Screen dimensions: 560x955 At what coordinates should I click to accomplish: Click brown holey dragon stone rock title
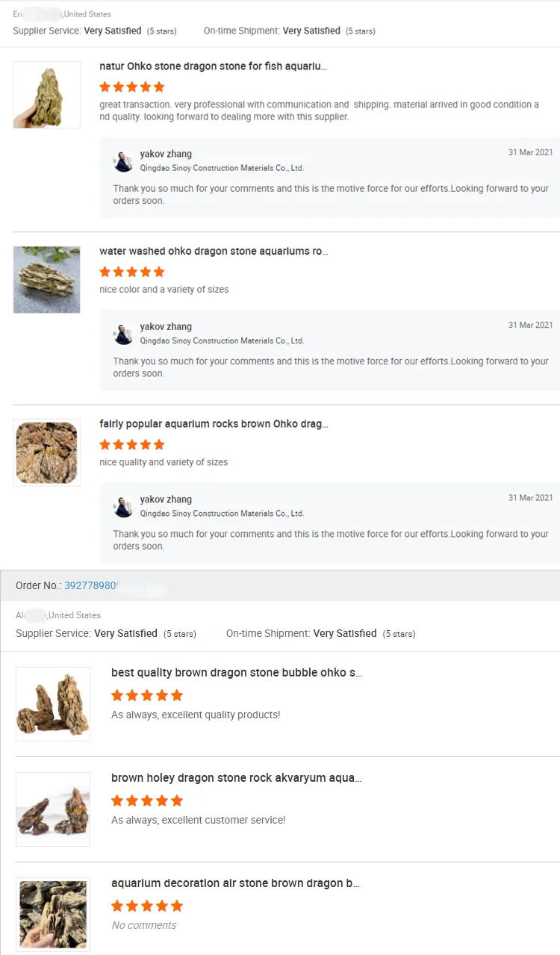pos(237,778)
